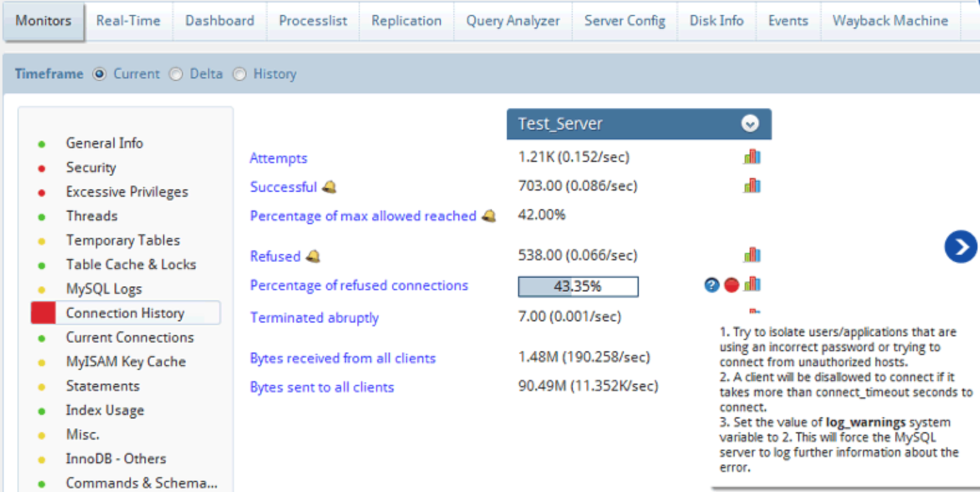Open chart icon for Percentage of refused connections
This screenshot has height=492, width=980.
(x=752, y=285)
